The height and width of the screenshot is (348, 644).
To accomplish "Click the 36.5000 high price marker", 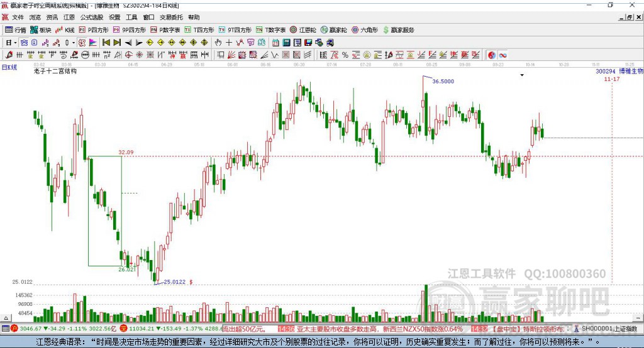I will pos(443,81).
